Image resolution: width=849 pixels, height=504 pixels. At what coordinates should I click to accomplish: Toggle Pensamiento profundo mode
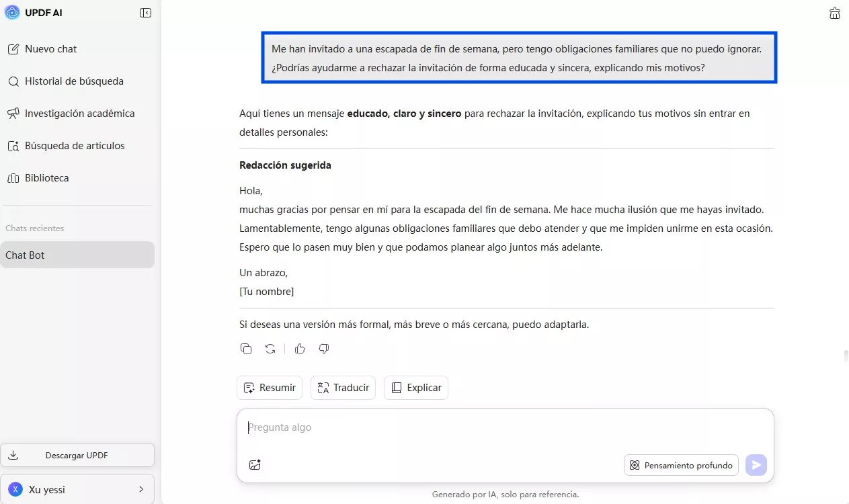681,465
